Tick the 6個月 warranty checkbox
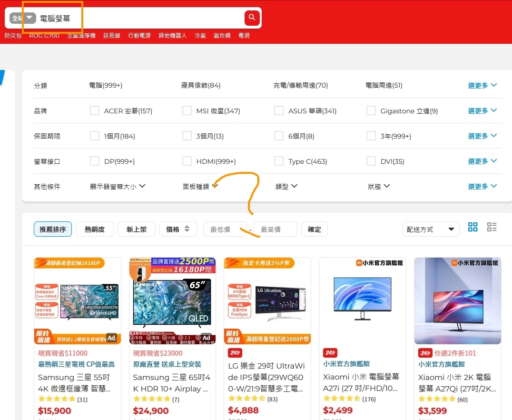The height and width of the screenshot is (420, 512). pyautogui.click(x=279, y=136)
